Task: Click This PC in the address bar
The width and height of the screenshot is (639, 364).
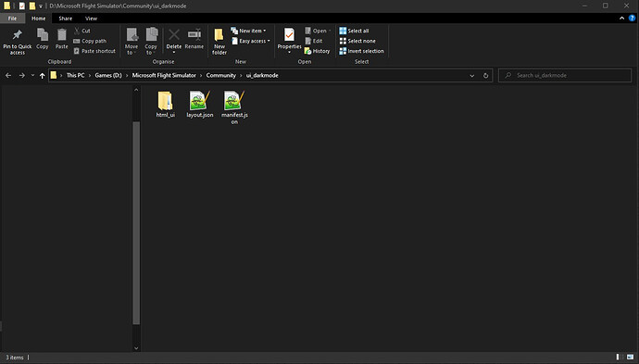Action: click(x=75, y=75)
